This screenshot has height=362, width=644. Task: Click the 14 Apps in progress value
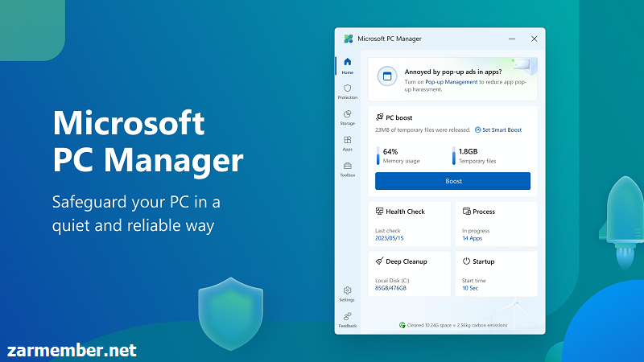(472, 238)
